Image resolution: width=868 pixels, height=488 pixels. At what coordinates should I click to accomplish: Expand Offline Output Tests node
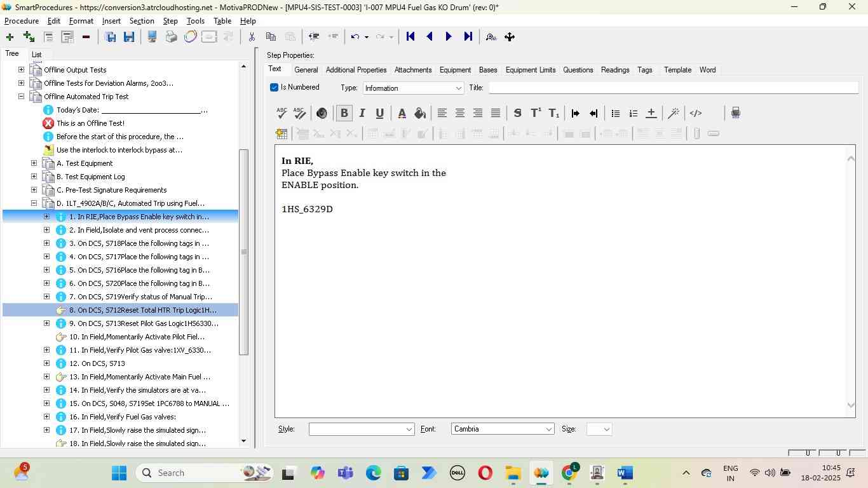[x=21, y=70]
